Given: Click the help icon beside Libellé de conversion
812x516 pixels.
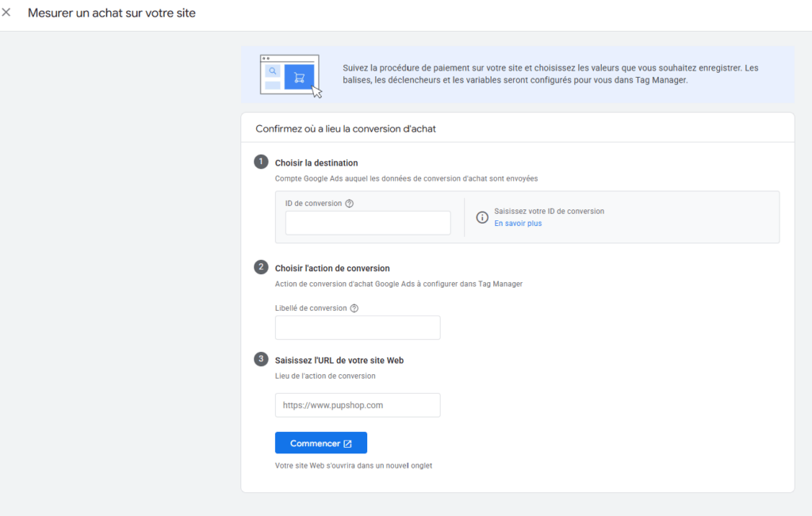Looking at the screenshot, I should click(354, 308).
